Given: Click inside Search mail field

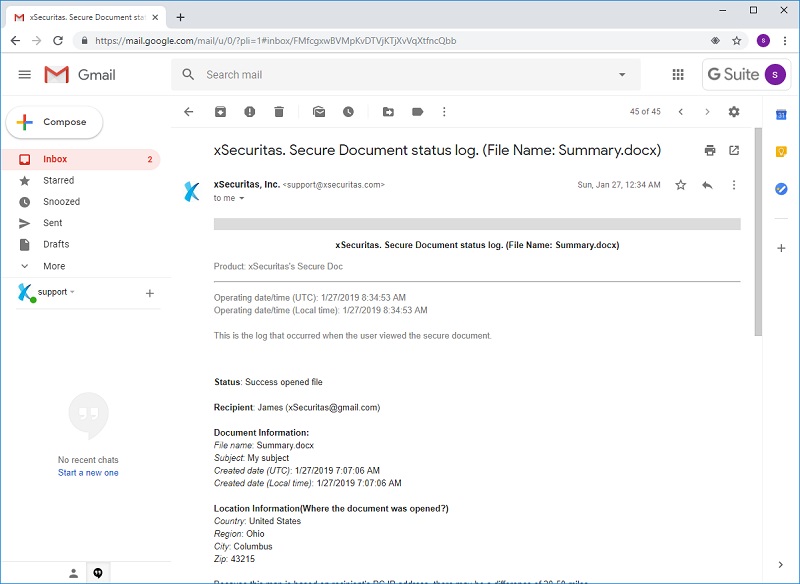Looking at the screenshot, I should [406, 74].
